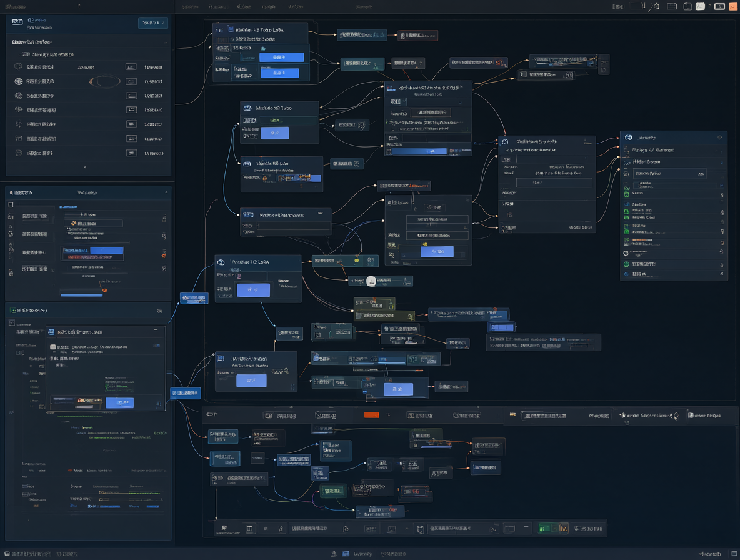Viewport: 740px width, 560px height.
Task: Click the blue button in the floating dialog
Action: coord(119,402)
